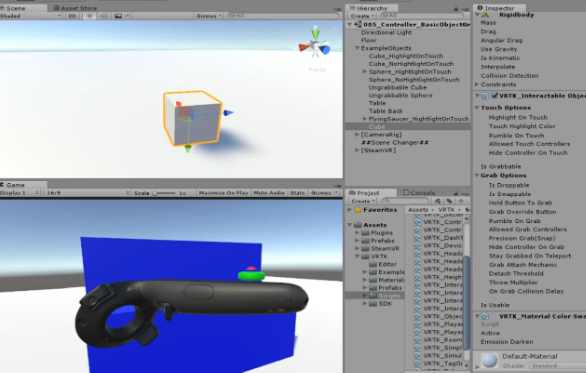The image size is (586, 373).
Task: Toggle Maximize On Play
Action: (x=223, y=193)
